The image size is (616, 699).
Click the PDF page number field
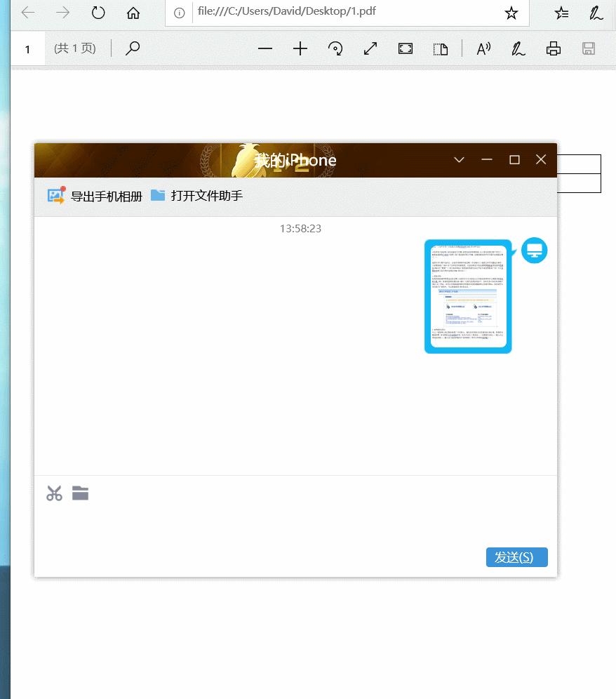pyautogui.click(x=27, y=48)
